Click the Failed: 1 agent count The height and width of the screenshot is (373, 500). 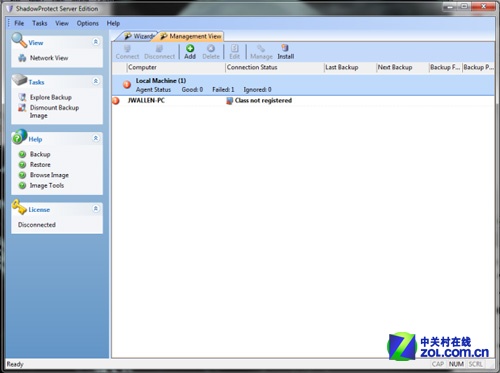coord(223,90)
